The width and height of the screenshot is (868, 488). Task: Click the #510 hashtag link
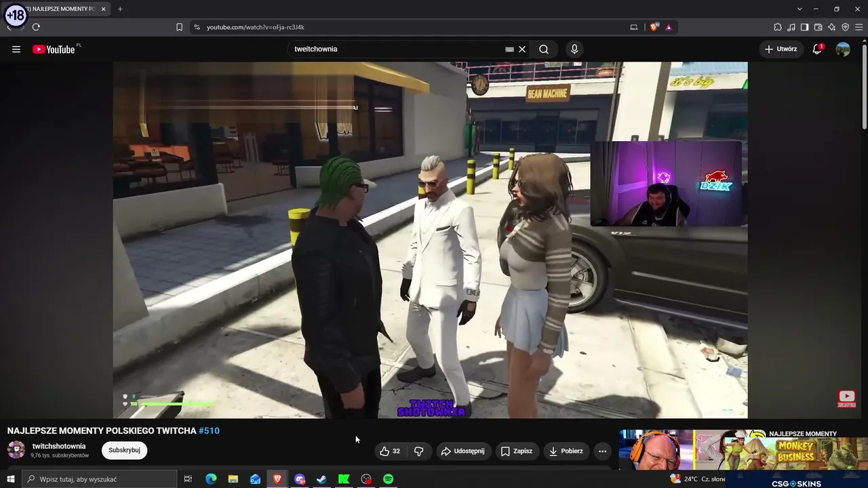pos(209,430)
